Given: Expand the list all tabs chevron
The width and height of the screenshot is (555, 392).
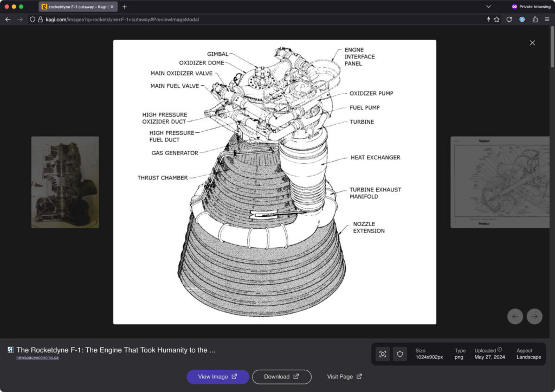Looking at the screenshot, I should point(488,7).
